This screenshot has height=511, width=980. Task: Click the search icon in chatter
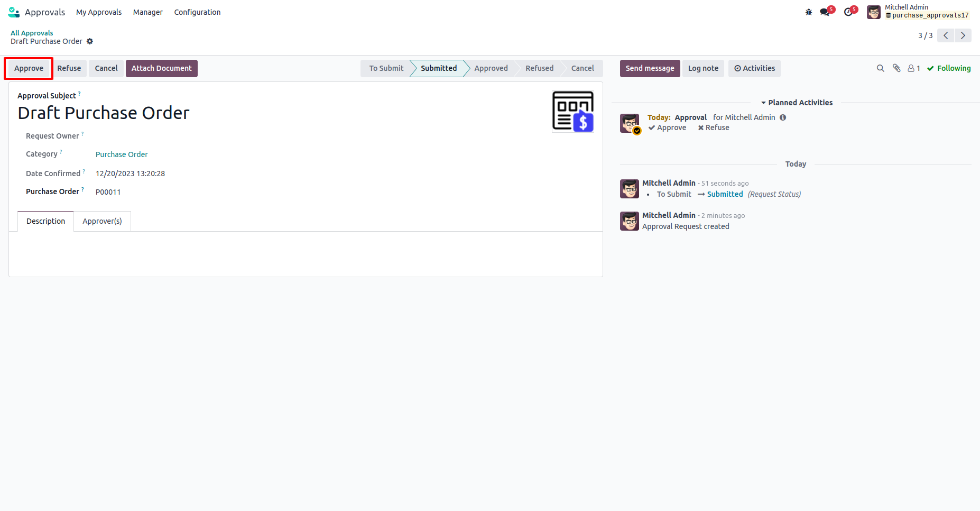pos(880,68)
